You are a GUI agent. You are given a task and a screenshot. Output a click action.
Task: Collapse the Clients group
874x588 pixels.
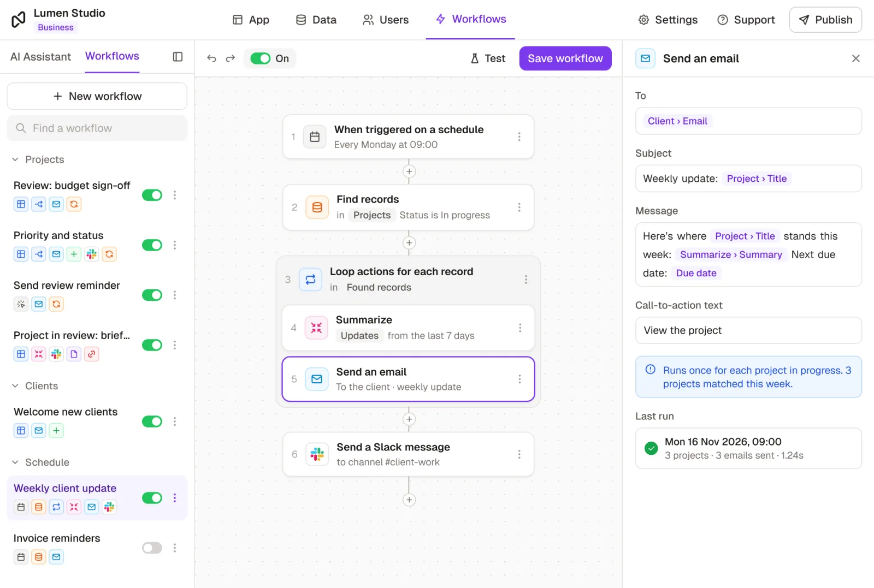[x=15, y=386]
